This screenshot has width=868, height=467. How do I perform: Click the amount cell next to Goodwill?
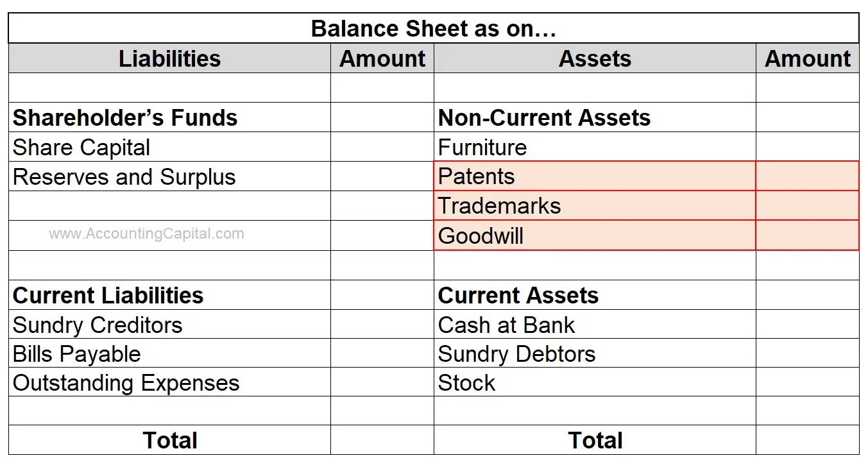point(808,235)
